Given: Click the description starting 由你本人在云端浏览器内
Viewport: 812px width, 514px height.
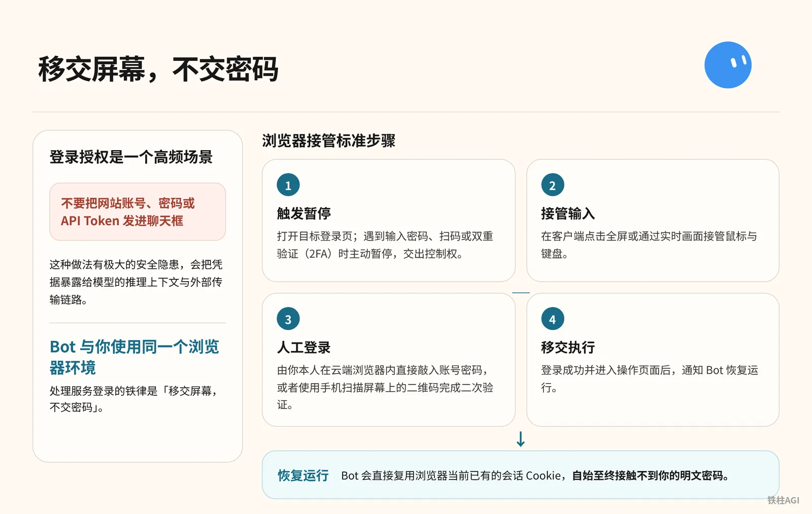Looking at the screenshot, I should tap(385, 388).
